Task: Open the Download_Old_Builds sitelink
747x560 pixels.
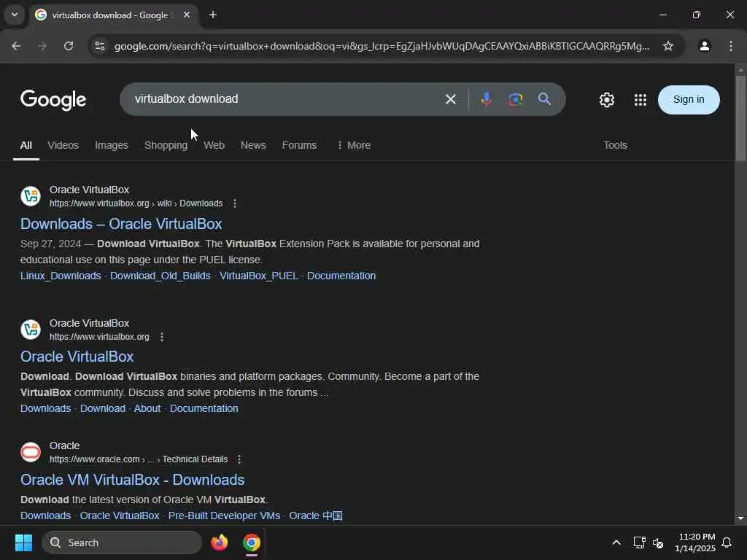Action: (160, 276)
